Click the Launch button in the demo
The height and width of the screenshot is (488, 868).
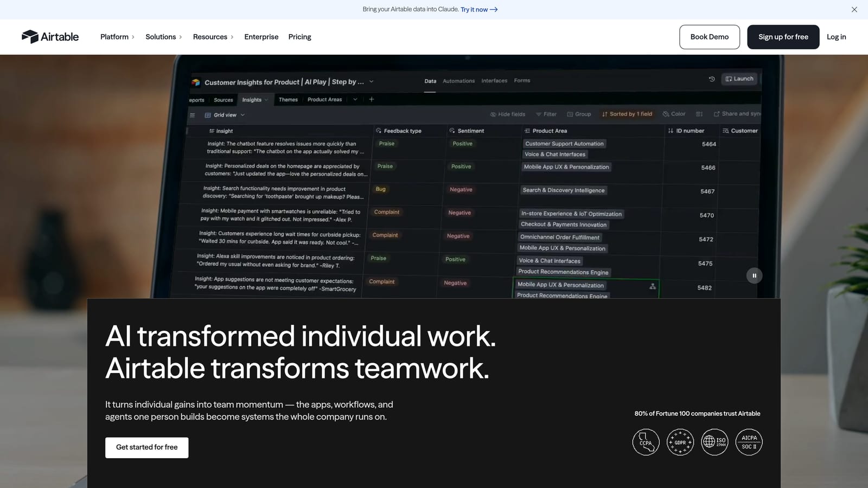[x=739, y=79]
